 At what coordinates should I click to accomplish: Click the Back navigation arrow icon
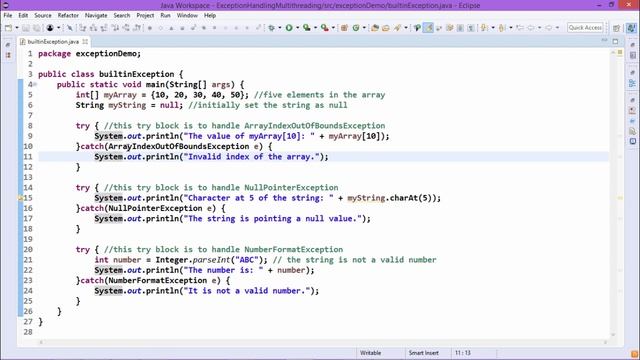pos(531,28)
